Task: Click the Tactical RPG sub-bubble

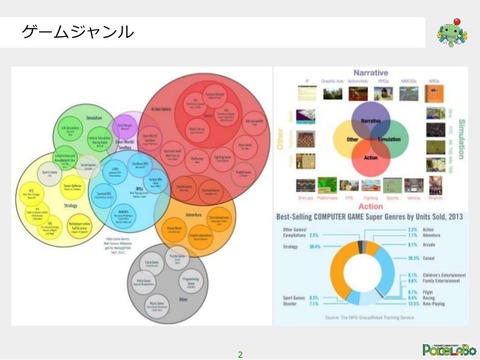Action: point(104,195)
